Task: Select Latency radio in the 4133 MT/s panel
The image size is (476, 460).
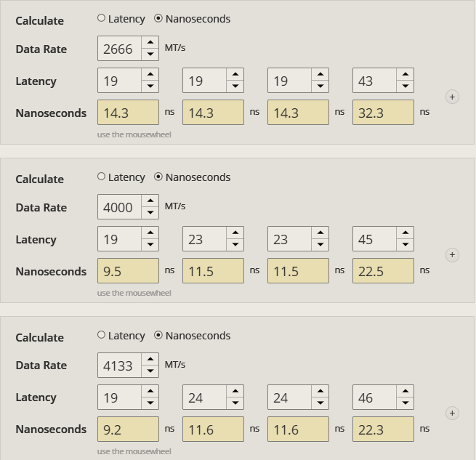Action: tap(102, 336)
